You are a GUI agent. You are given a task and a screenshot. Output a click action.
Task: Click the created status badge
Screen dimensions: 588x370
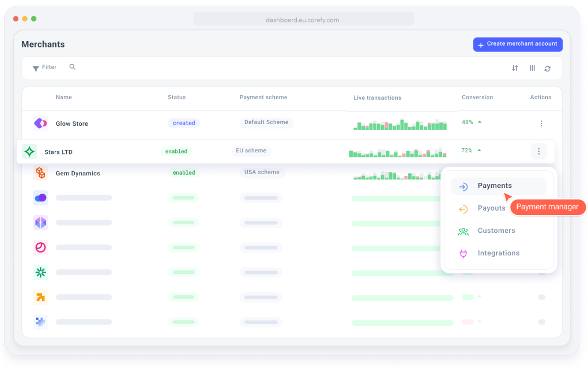[x=184, y=123]
